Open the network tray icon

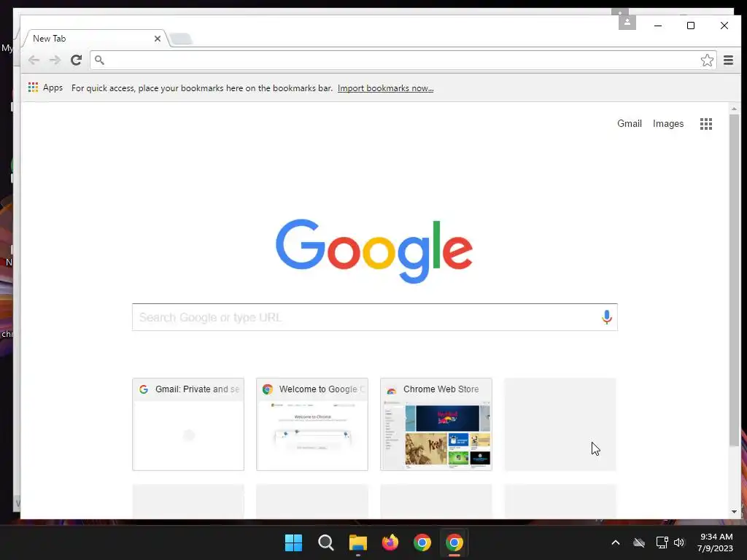(662, 542)
